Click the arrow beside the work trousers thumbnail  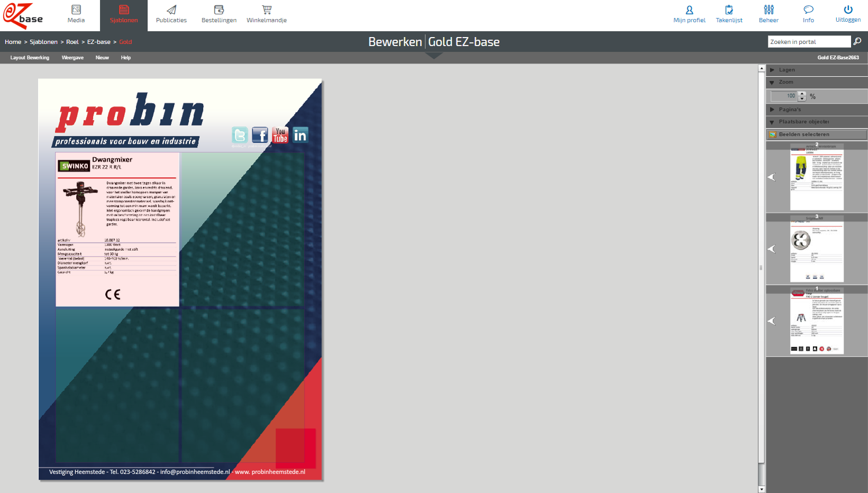click(x=772, y=177)
